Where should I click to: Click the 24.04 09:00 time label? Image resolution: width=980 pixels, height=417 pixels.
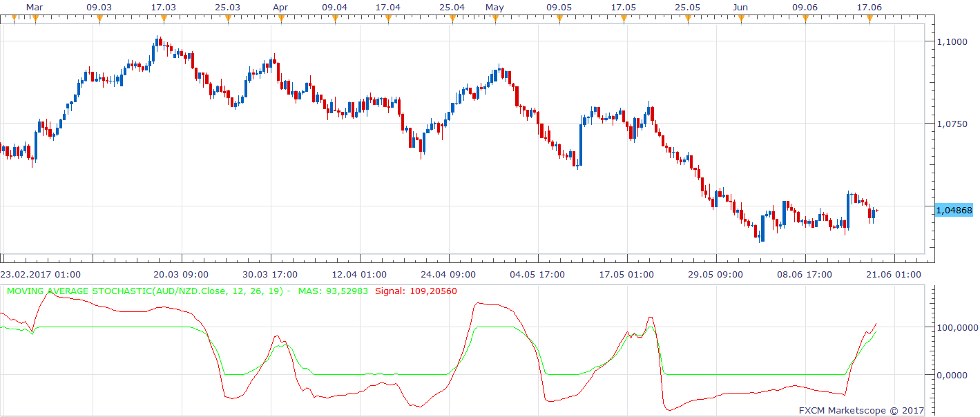[449, 274]
